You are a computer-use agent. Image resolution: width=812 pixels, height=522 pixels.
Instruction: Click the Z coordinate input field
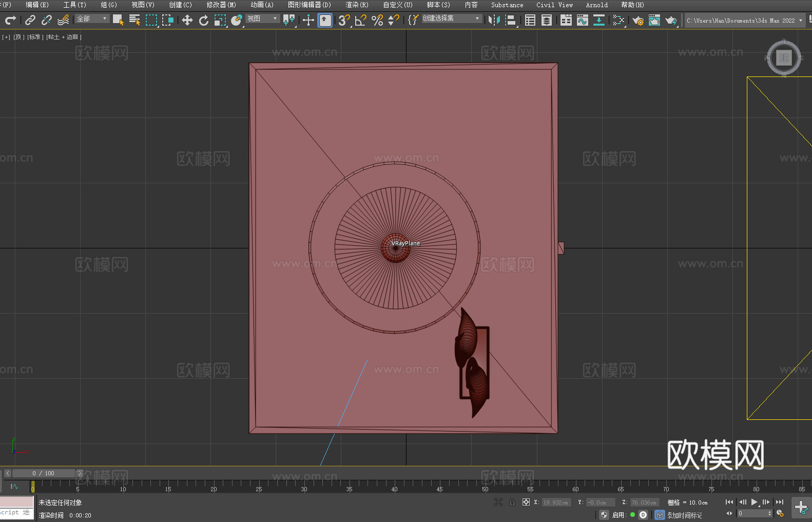click(645, 502)
